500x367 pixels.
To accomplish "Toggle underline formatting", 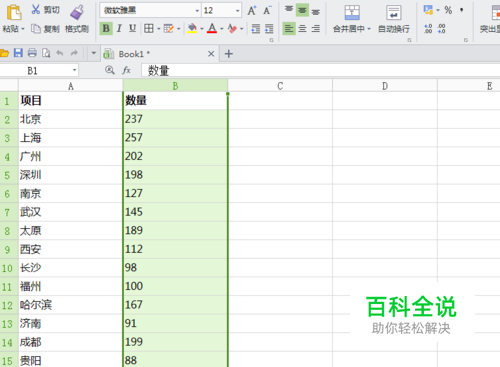I will coord(133,29).
